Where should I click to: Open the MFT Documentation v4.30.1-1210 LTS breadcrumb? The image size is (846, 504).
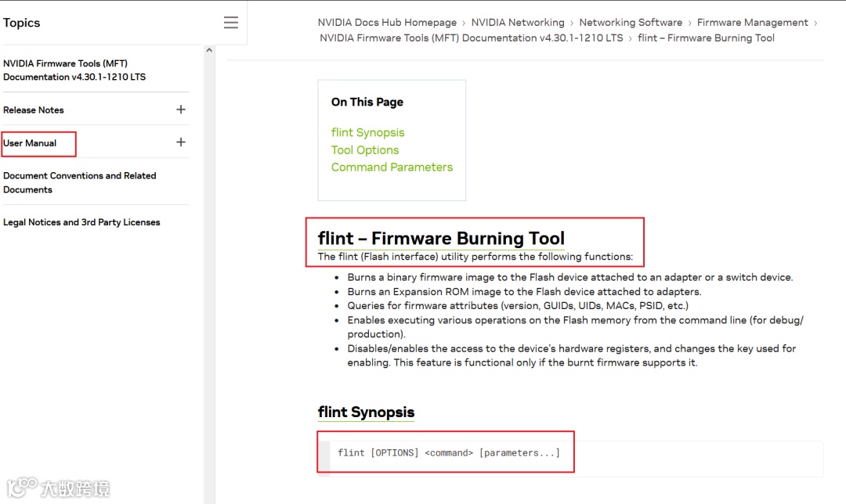pos(471,38)
